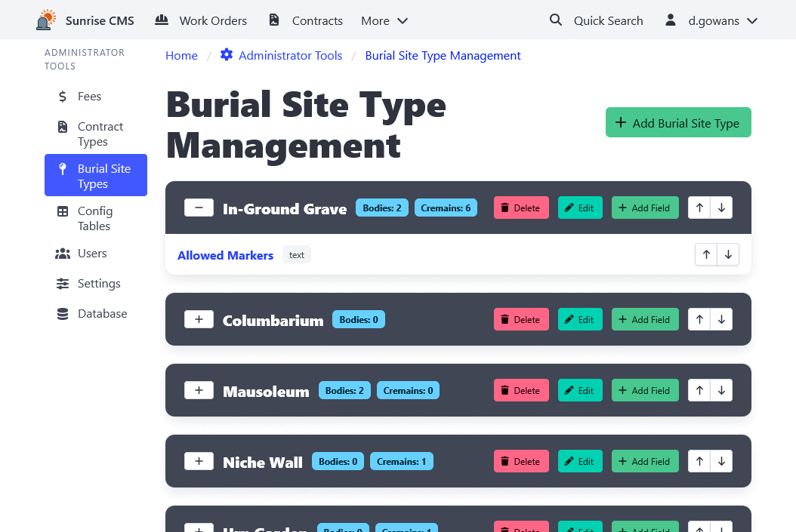Viewport: 796px width, 532px height.
Task: Move Columbarium up
Action: [x=699, y=319]
